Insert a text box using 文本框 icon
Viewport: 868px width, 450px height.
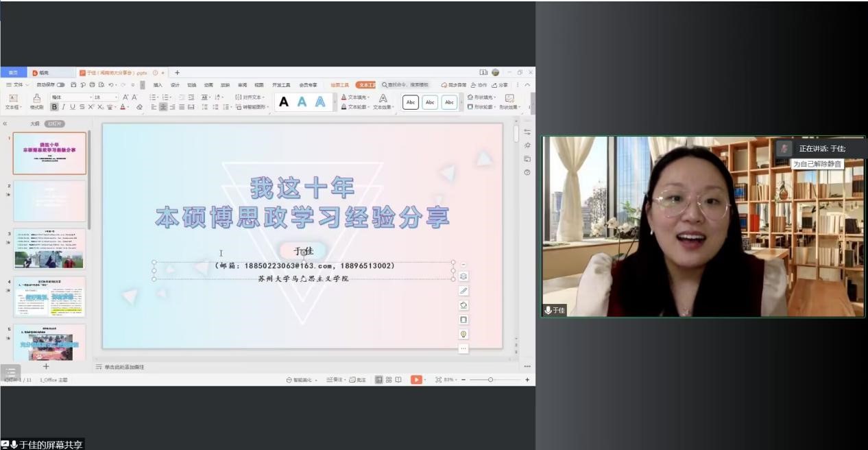pos(14,101)
